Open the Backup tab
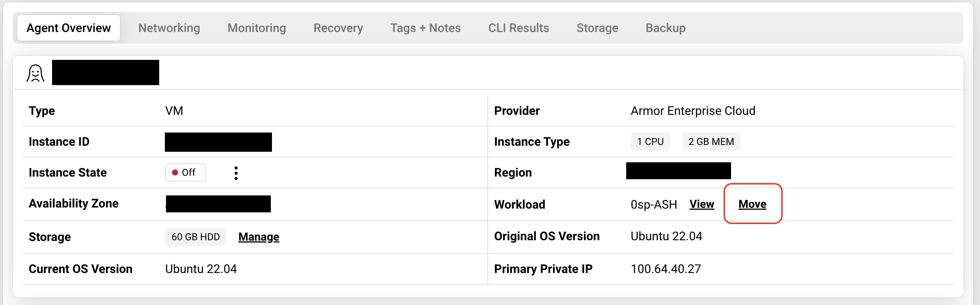The height and width of the screenshot is (305, 980). coord(665,28)
